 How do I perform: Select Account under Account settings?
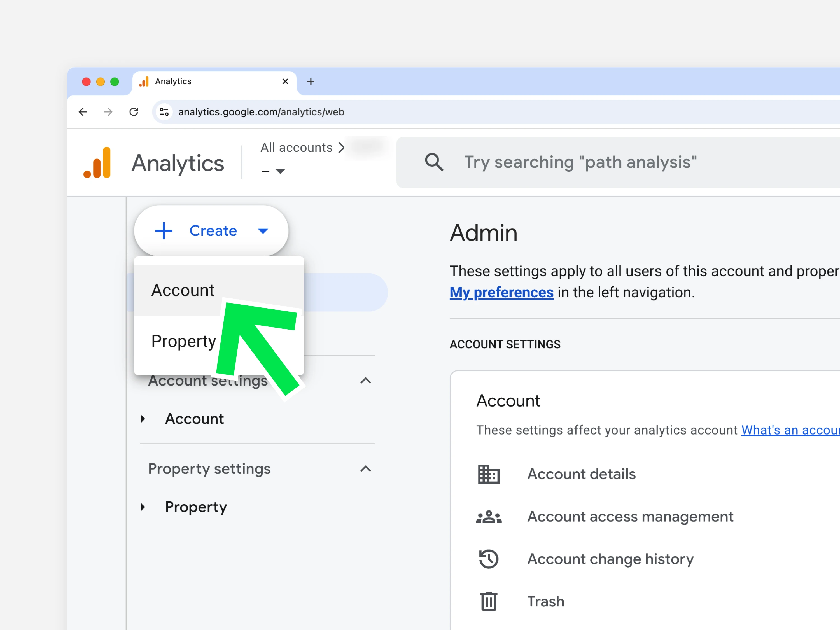194,419
